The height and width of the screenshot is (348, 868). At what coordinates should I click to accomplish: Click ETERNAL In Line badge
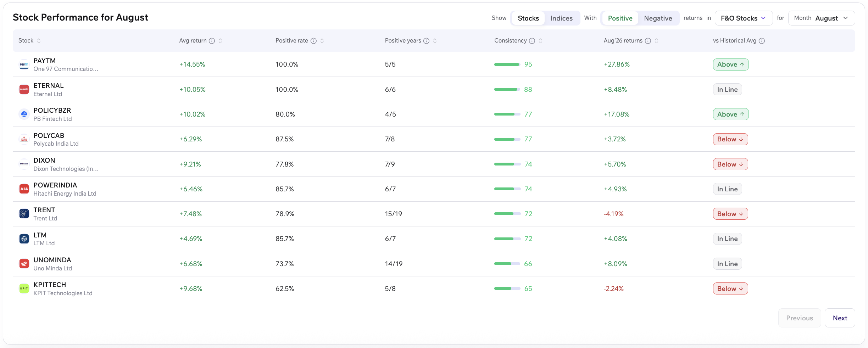click(728, 89)
